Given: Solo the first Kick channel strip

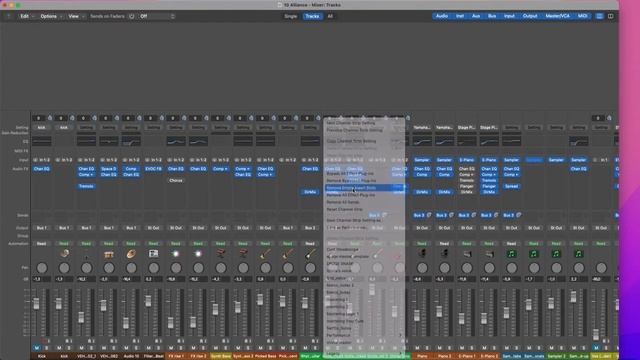Looking at the screenshot, I should point(46,348).
